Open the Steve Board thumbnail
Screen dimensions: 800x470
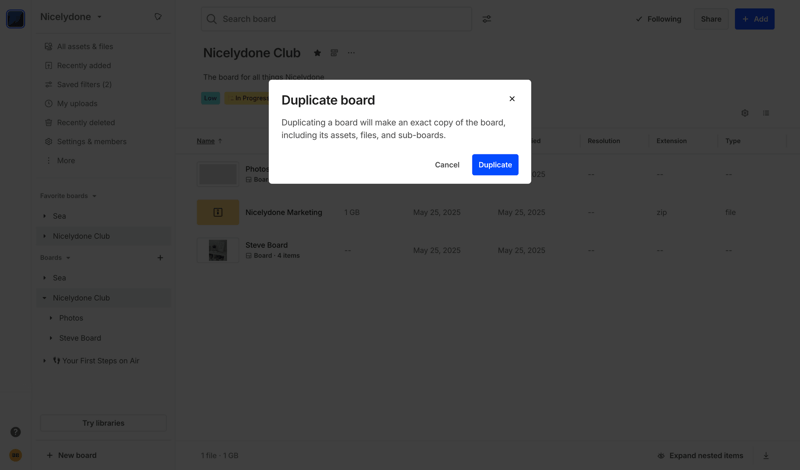218,250
